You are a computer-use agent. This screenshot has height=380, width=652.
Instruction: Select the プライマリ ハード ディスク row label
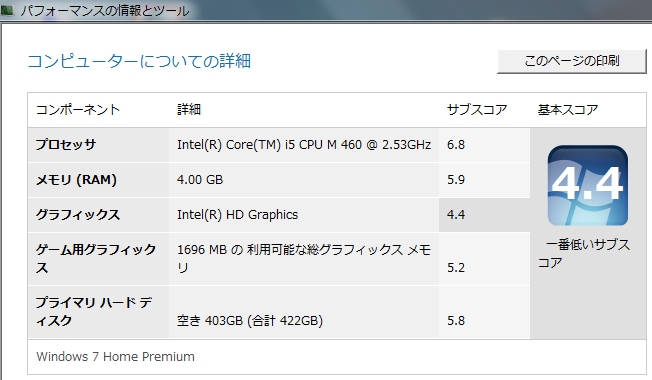(x=94, y=311)
